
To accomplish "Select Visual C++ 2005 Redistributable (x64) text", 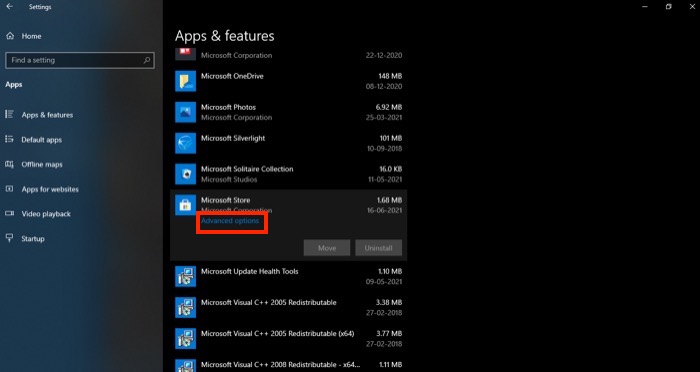I will [x=278, y=333].
